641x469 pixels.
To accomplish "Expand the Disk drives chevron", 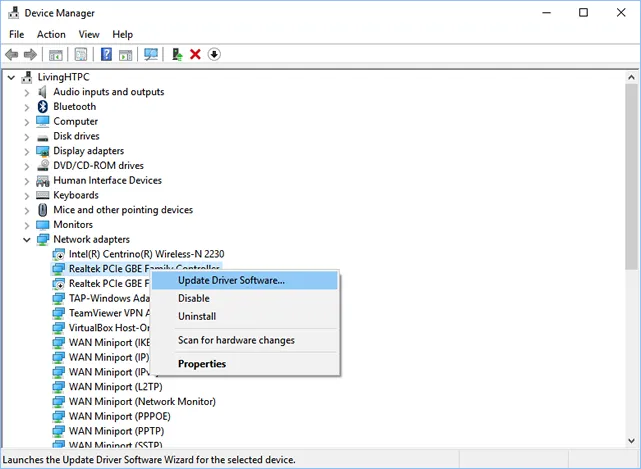I will click(x=27, y=137).
